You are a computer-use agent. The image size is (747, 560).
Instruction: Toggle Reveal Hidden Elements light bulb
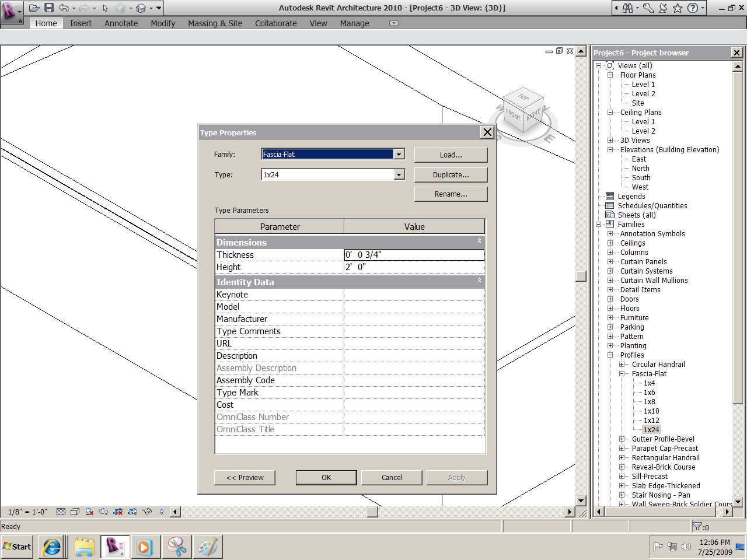click(162, 512)
